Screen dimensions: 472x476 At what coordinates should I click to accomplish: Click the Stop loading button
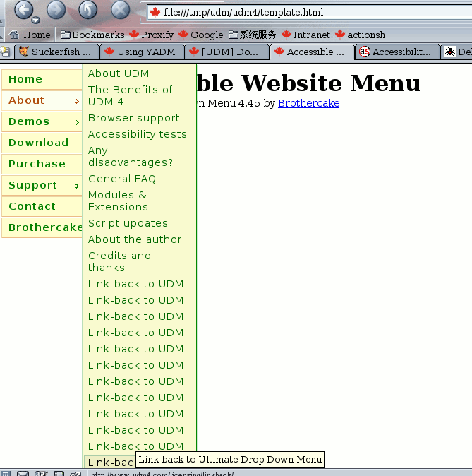point(121,10)
